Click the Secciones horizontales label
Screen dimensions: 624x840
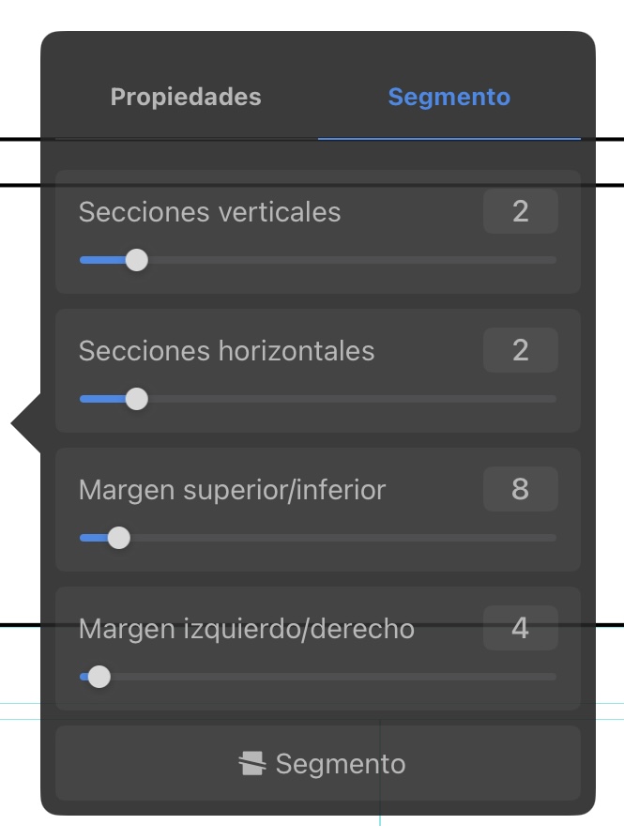[x=226, y=351]
